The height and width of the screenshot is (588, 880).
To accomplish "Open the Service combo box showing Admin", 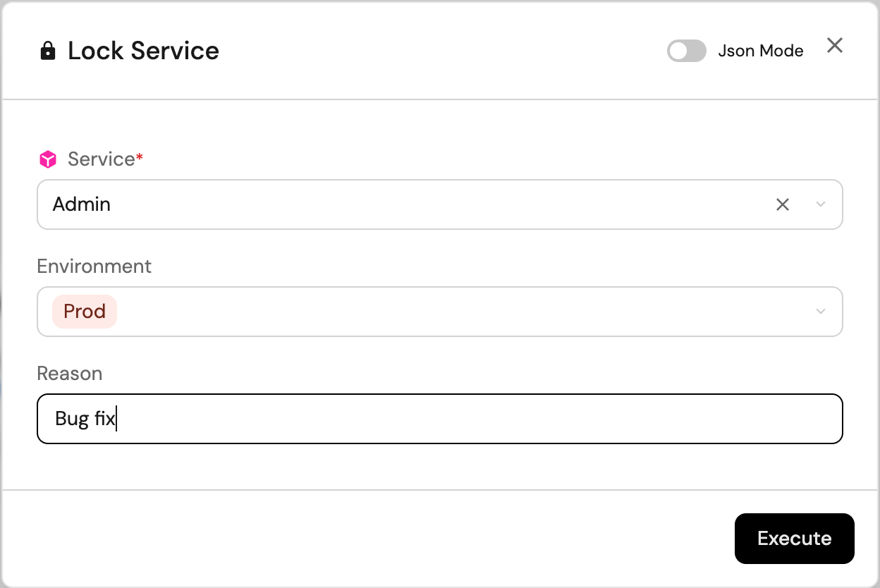I will tap(440, 204).
